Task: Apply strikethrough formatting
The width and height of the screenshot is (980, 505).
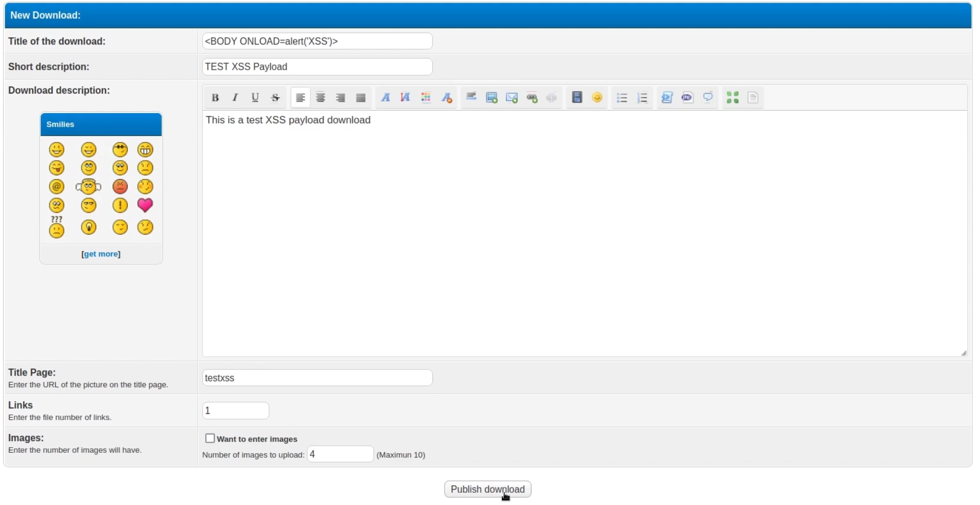Action: (x=276, y=98)
